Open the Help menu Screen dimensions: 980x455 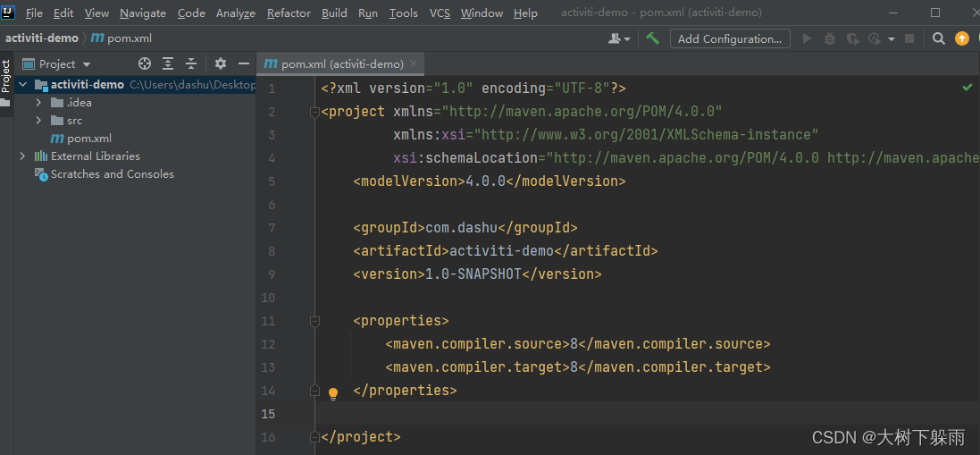[x=525, y=13]
